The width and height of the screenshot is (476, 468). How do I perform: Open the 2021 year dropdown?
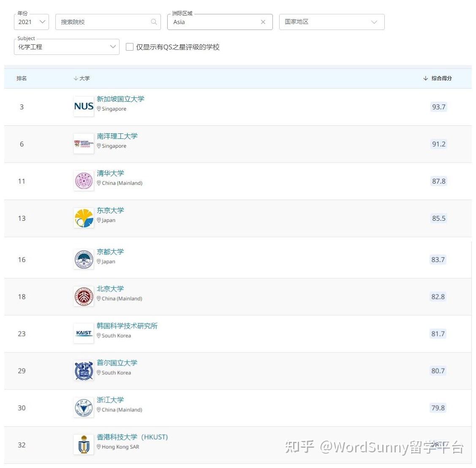pos(32,22)
